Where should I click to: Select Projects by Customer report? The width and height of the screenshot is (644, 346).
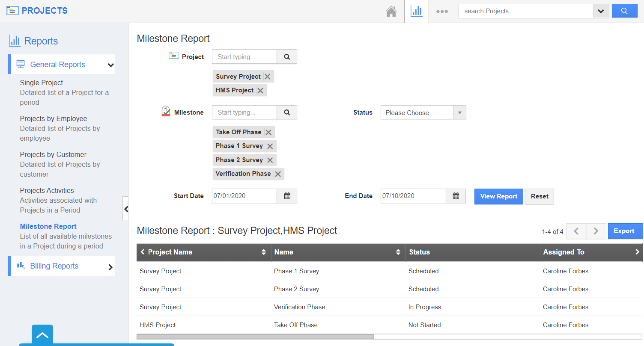53,154
